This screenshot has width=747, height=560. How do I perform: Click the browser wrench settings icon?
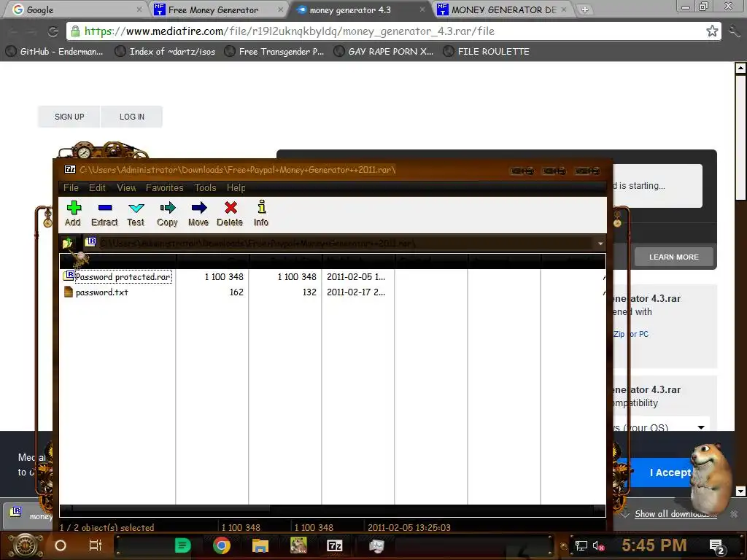(x=735, y=31)
